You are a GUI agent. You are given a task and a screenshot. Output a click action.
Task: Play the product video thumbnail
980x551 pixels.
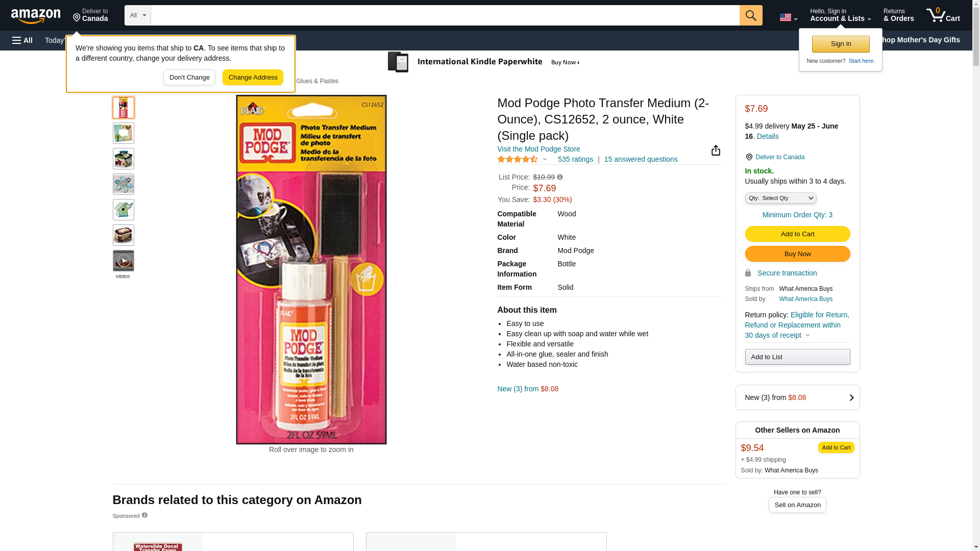tap(124, 261)
